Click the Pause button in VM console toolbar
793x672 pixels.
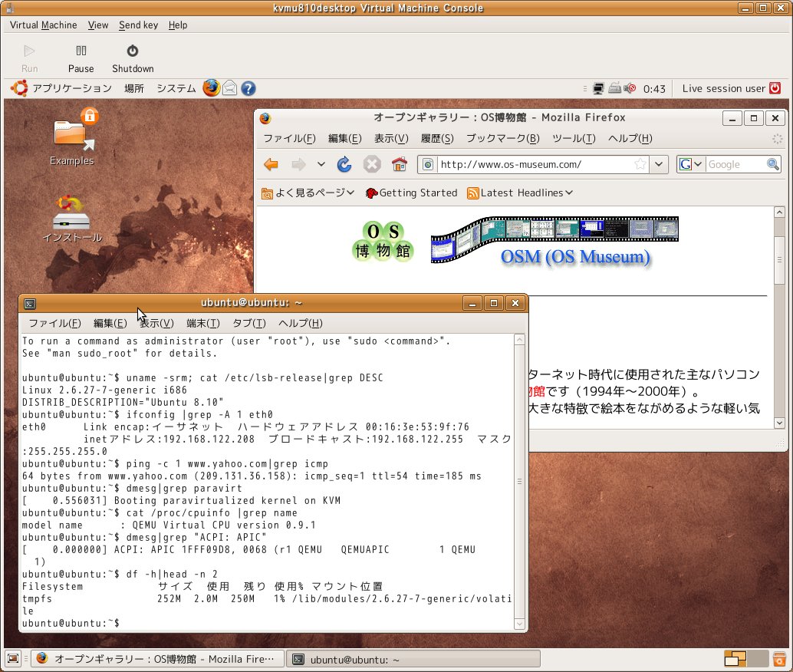pos(81,59)
